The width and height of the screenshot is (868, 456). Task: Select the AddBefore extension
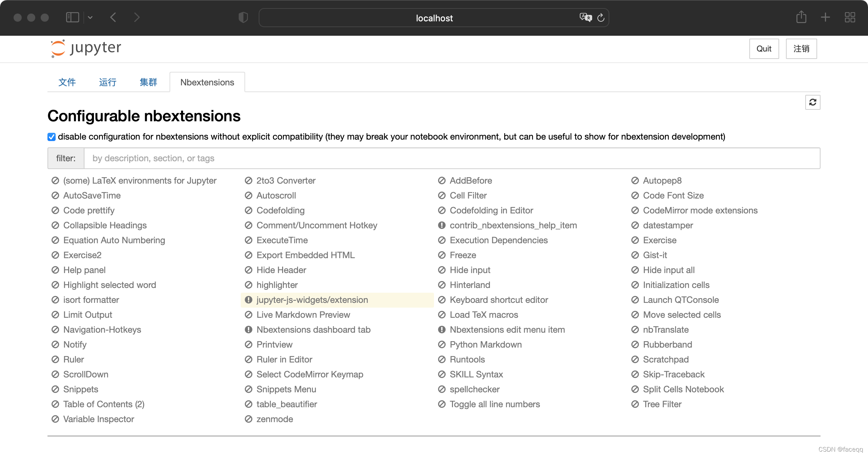coord(471,181)
